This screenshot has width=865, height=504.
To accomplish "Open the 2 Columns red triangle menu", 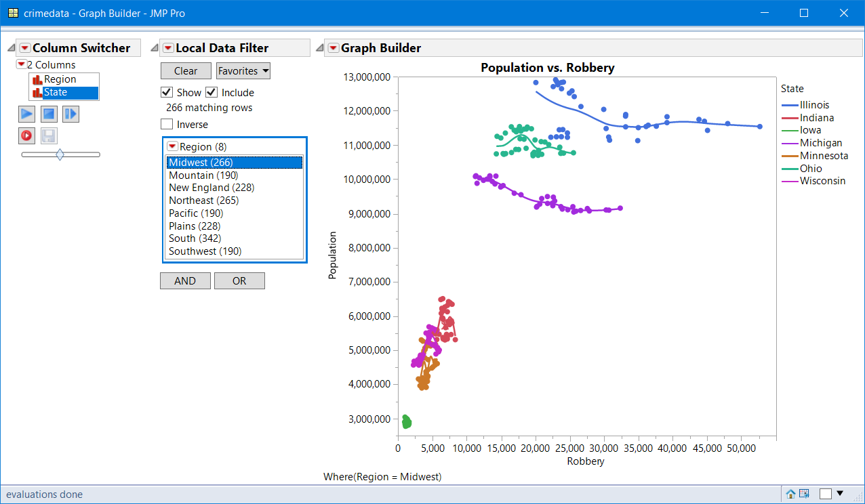I will 21,64.
